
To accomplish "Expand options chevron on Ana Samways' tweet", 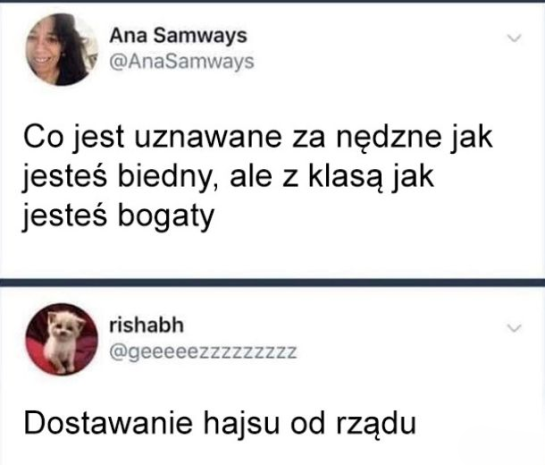I will [514, 38].
